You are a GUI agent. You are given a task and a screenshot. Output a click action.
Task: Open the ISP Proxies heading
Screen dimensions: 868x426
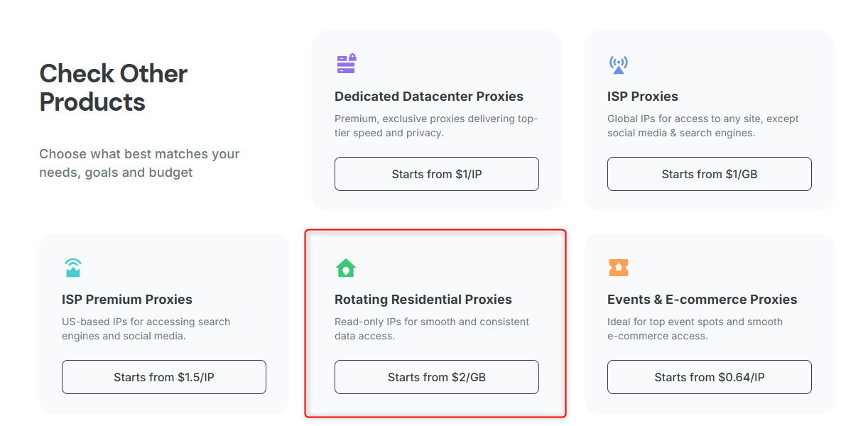coord(642,97)
